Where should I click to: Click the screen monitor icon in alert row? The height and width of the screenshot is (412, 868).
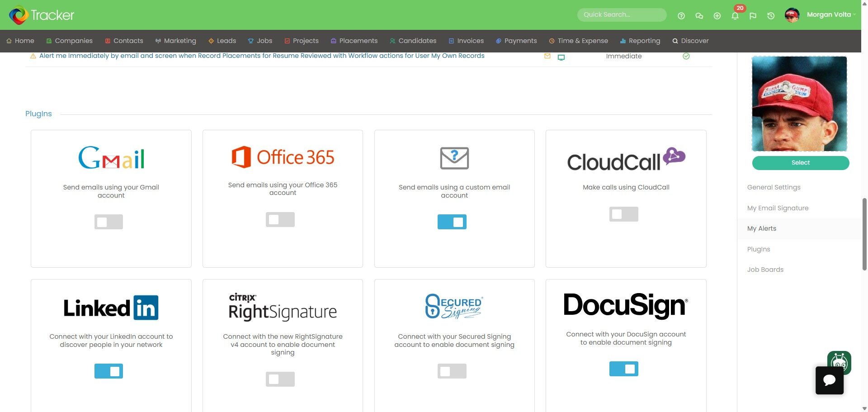561,57
